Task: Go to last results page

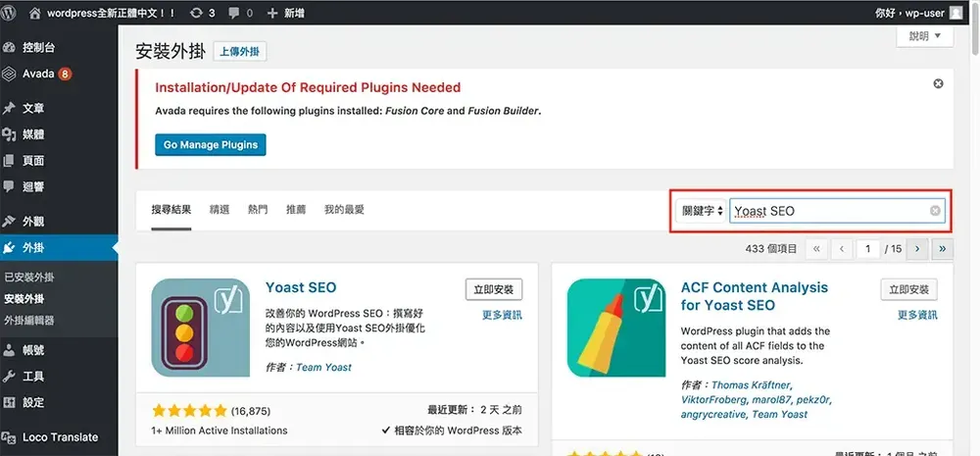Action: click(x=943, y=249)
